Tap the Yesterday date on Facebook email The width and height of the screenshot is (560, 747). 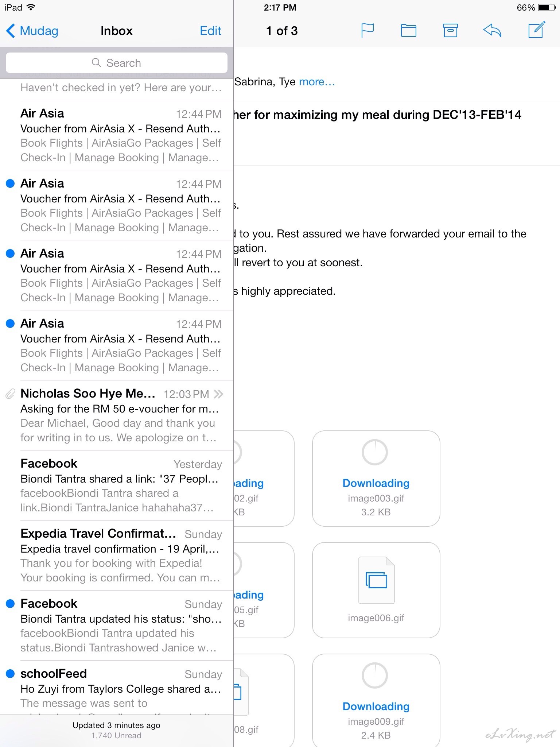[198, 464]
